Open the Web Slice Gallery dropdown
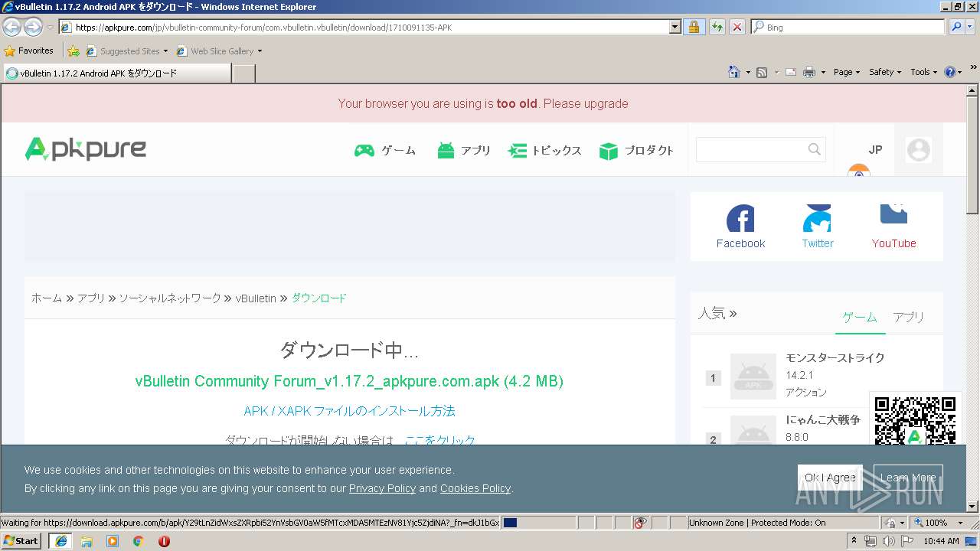This screenshot has height=551, width=980. coord(219,51)
